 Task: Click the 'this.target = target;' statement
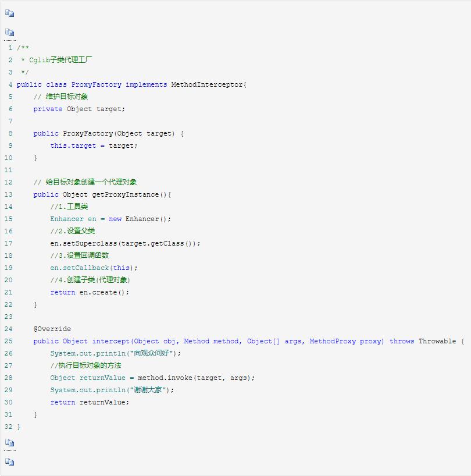click(x=94, y=145)
